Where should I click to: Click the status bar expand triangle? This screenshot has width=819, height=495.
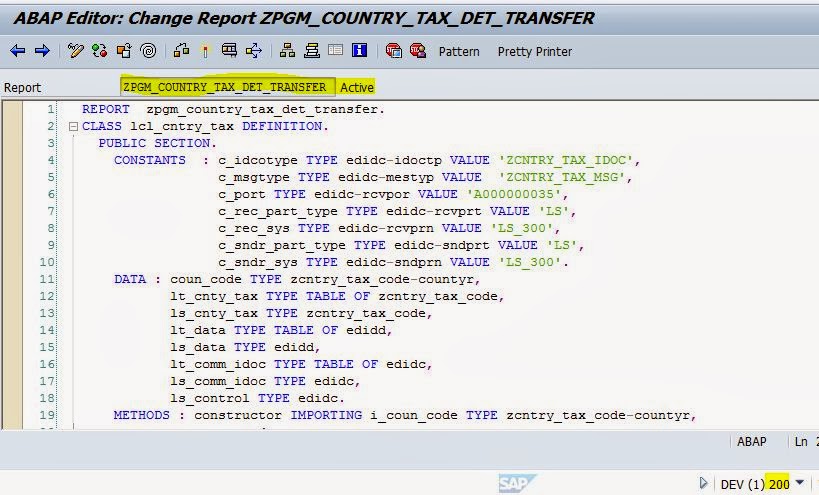tap(704, 483)
